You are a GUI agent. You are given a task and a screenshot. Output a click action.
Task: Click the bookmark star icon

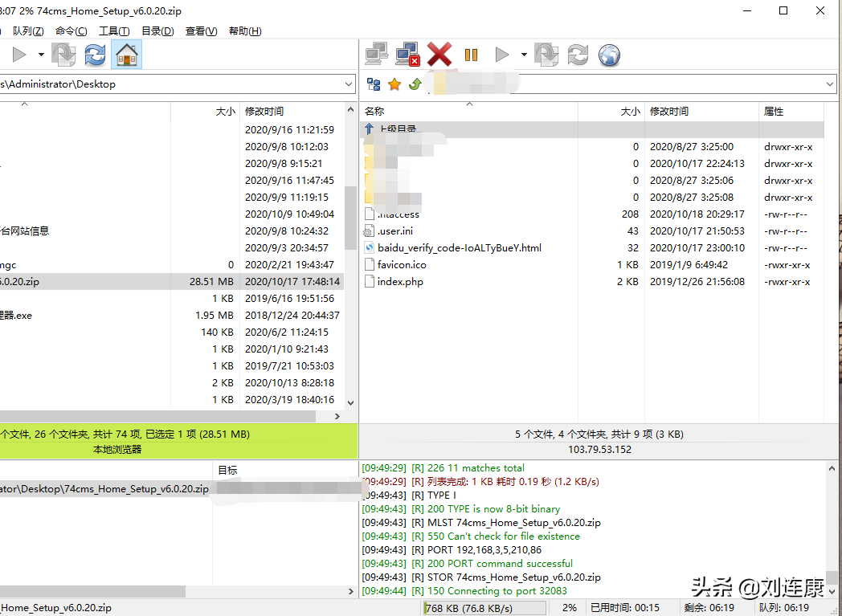click(x=394, y=84)
